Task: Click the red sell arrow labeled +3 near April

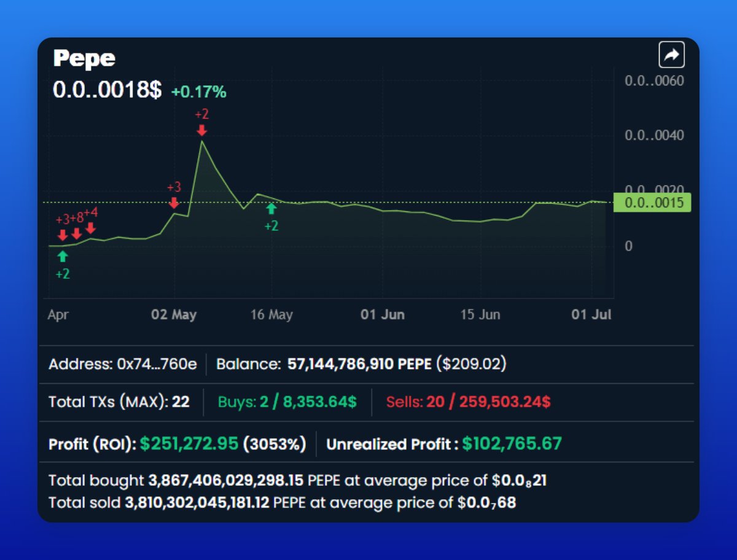Action: pos(63,235)
